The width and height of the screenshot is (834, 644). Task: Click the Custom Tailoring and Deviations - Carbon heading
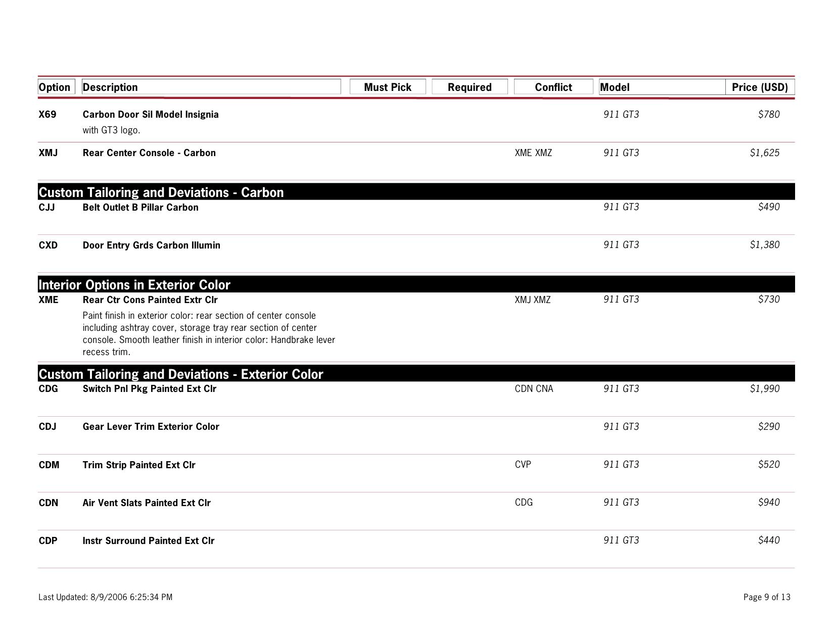161,192
